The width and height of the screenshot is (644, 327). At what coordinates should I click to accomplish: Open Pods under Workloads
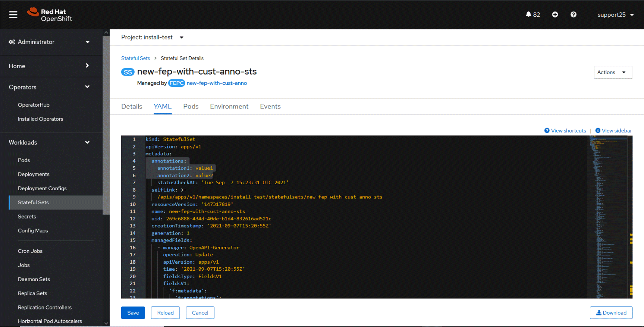pyautogui.click(x=24, y=160)
